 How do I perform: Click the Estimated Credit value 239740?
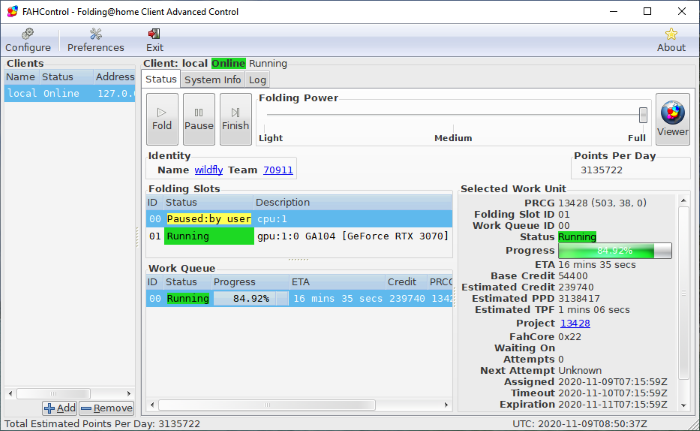[x=576, y=287]
